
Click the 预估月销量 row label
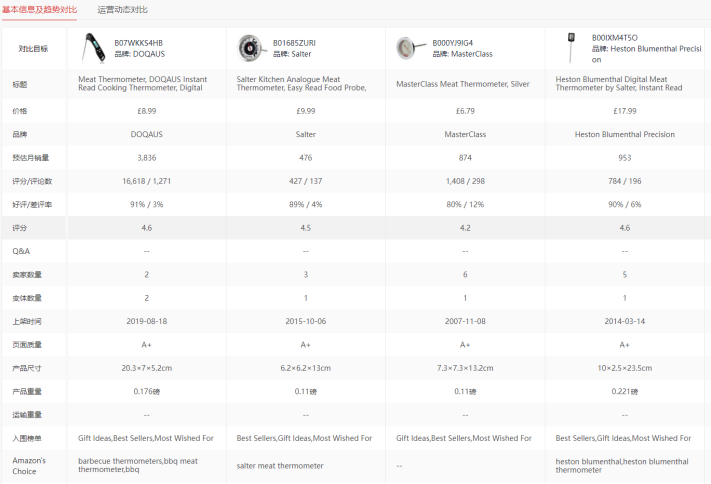30,158
